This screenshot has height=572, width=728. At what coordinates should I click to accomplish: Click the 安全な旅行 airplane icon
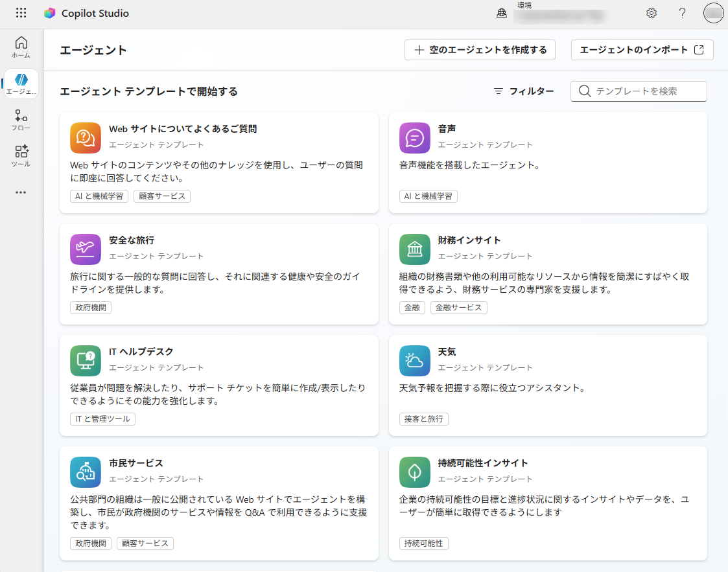pos(86,249)
